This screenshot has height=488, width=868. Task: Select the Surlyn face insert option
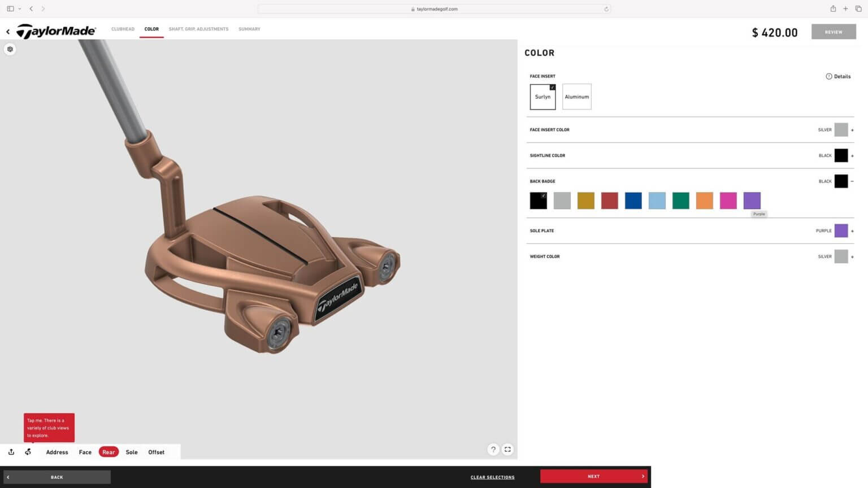(x=542, y=97)
